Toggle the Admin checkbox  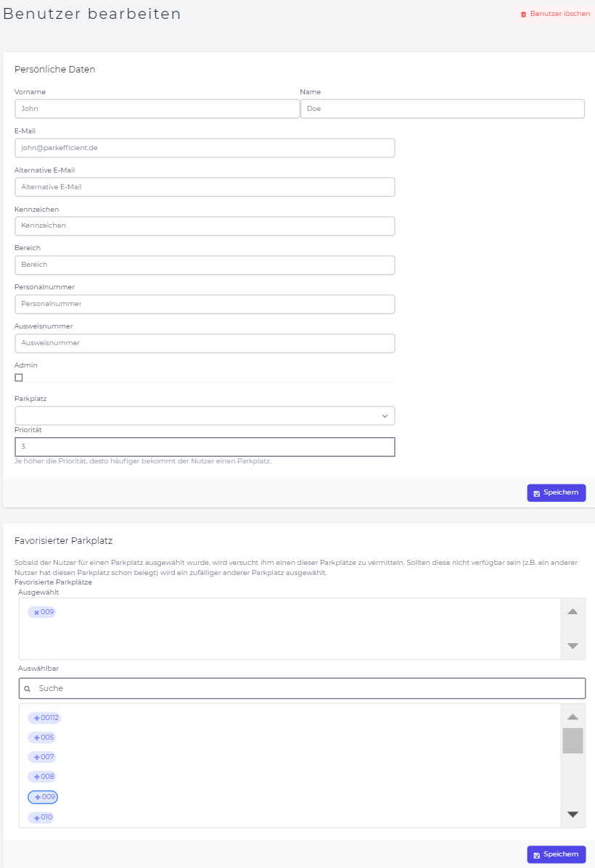19,378
